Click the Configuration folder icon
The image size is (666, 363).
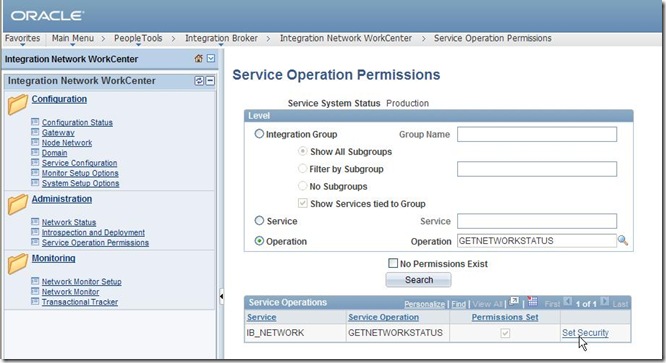pos(17,104)
